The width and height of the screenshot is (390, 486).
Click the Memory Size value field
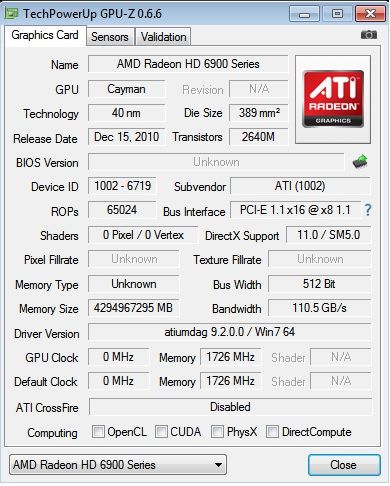(133, 308)
